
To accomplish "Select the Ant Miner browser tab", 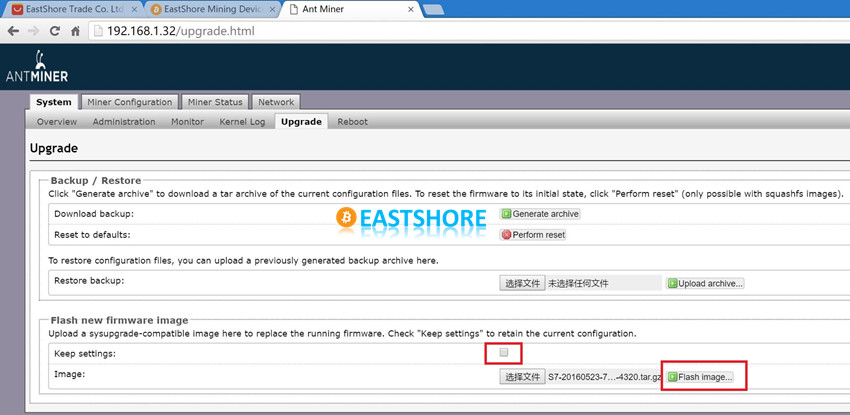I will point(352,10).
